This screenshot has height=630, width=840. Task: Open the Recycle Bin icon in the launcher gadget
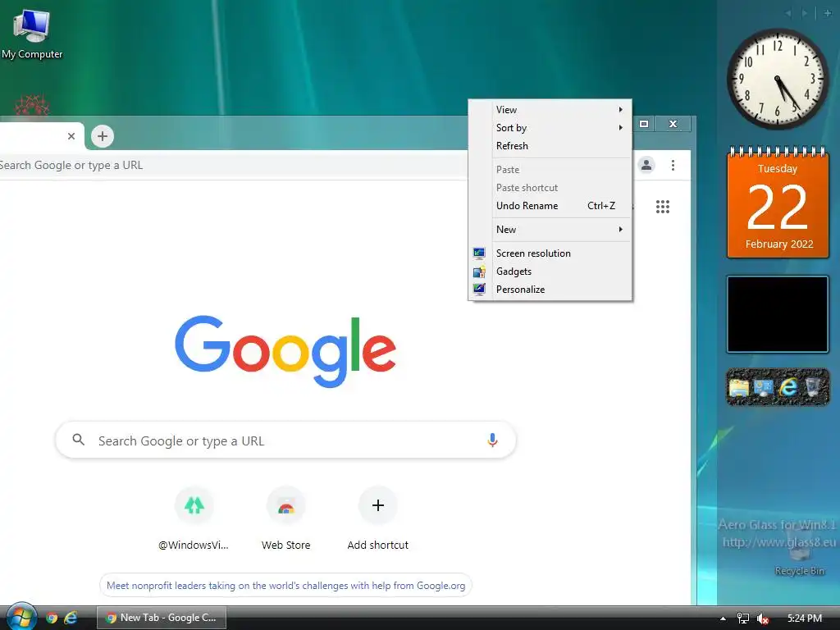tap(813, 387)
